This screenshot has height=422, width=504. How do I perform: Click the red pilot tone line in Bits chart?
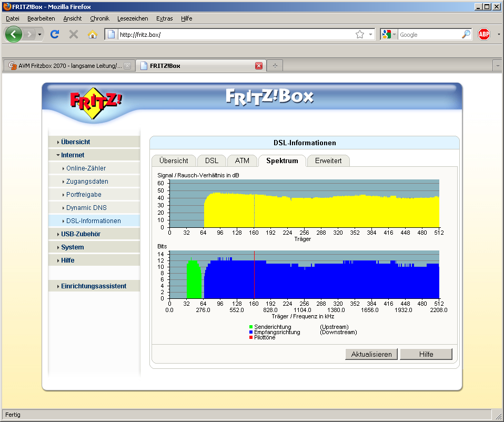pyautogui.click(x=254, y=275)
